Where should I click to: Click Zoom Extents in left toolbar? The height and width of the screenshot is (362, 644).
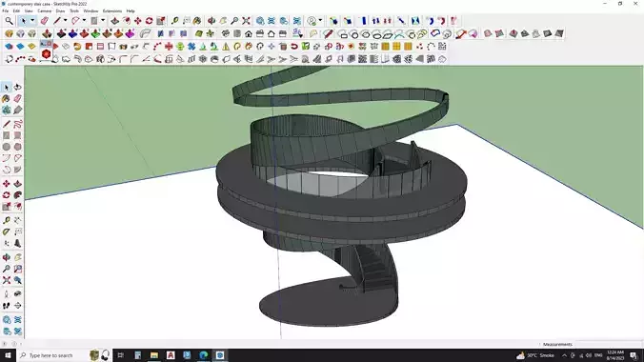pyautogui.click(x=6, y=280)
